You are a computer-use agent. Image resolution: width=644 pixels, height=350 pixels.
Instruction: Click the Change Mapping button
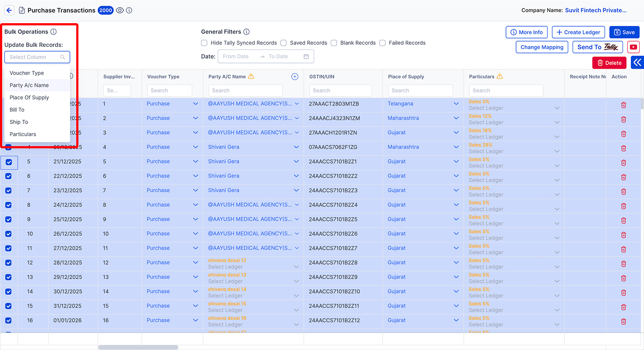(542, 47)
